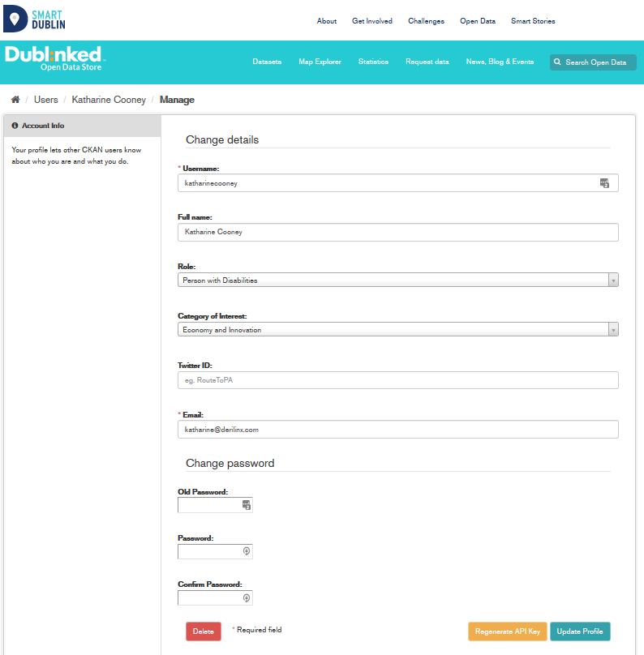Select the Statistics navigation item

tap(373, 62)
